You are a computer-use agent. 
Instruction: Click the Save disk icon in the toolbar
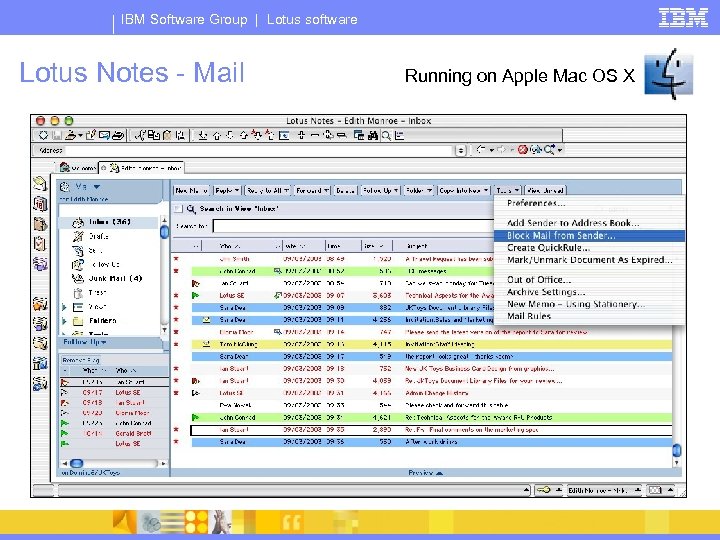tap(57, 135)
